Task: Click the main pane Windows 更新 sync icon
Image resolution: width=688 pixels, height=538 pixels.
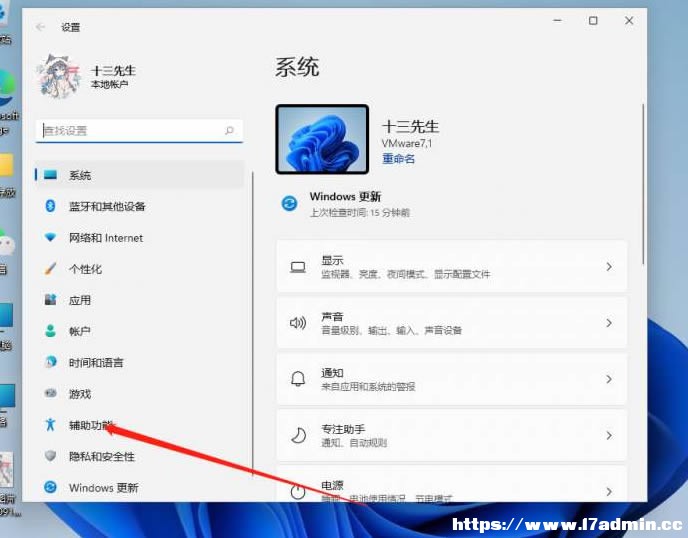Action: pos(289,204)
